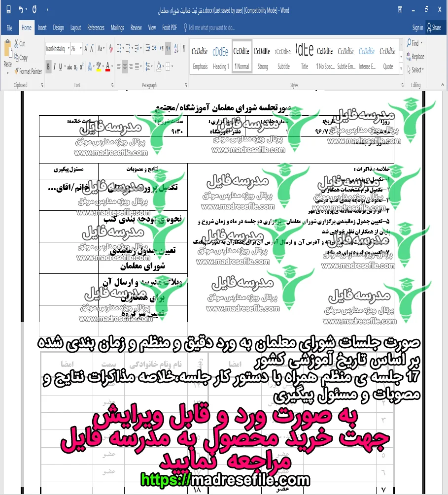The height and width of the screenshot is (495, 448).
Task: Expand the Paste options arrow
Action: pos(7,73)
